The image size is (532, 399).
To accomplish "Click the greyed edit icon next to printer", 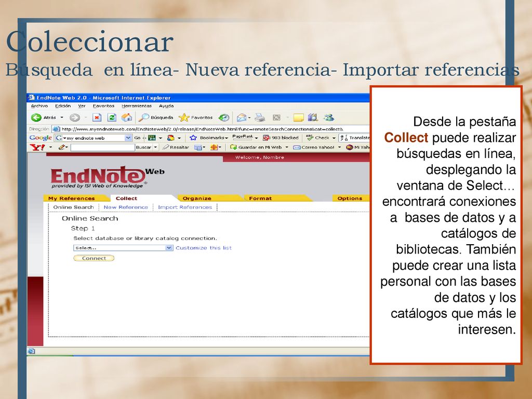I will click(276, 117).
